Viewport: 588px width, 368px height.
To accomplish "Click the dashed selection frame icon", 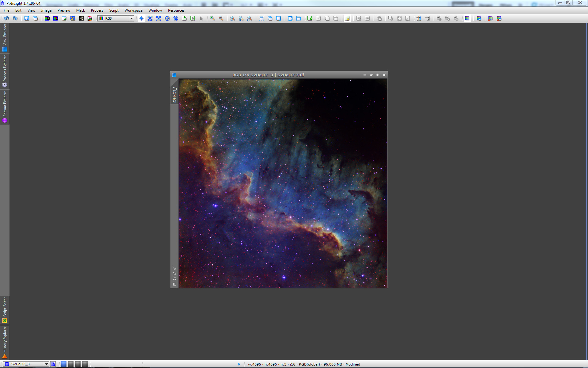I will pos(261,18).
